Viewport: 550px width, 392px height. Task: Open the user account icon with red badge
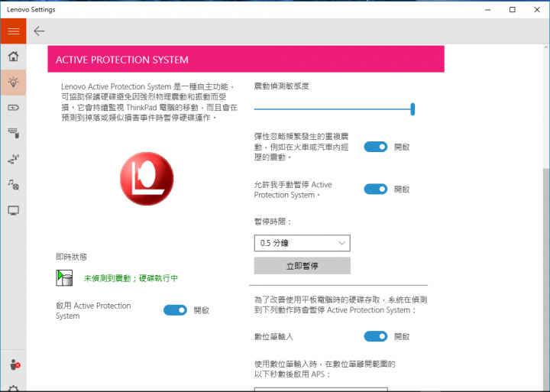point(15,365)
